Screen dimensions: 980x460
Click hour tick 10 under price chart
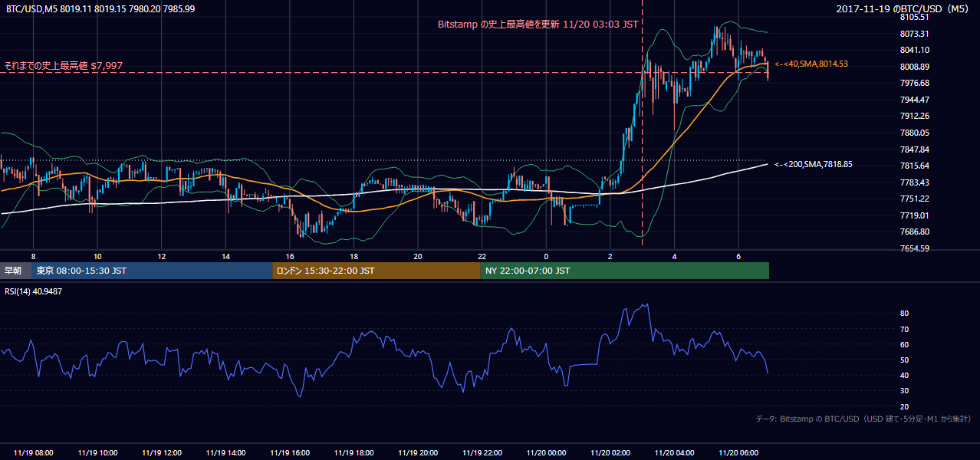tap(97, 255)
